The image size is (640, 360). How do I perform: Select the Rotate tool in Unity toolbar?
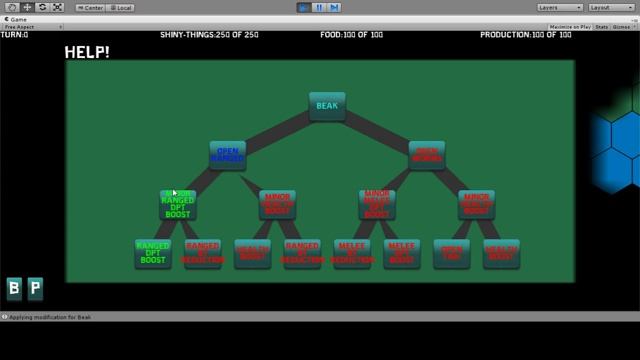[x=42, y=7]
